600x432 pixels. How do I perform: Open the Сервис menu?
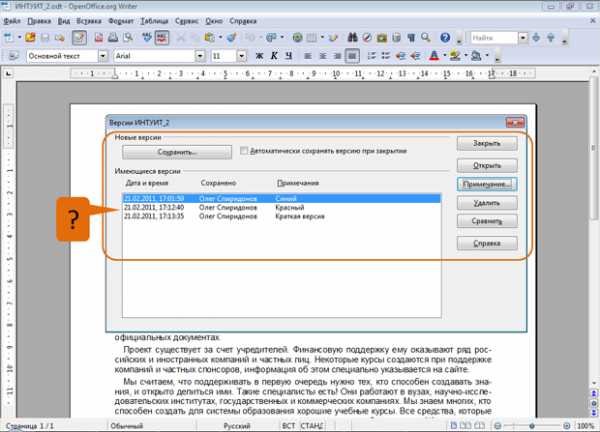187,21
